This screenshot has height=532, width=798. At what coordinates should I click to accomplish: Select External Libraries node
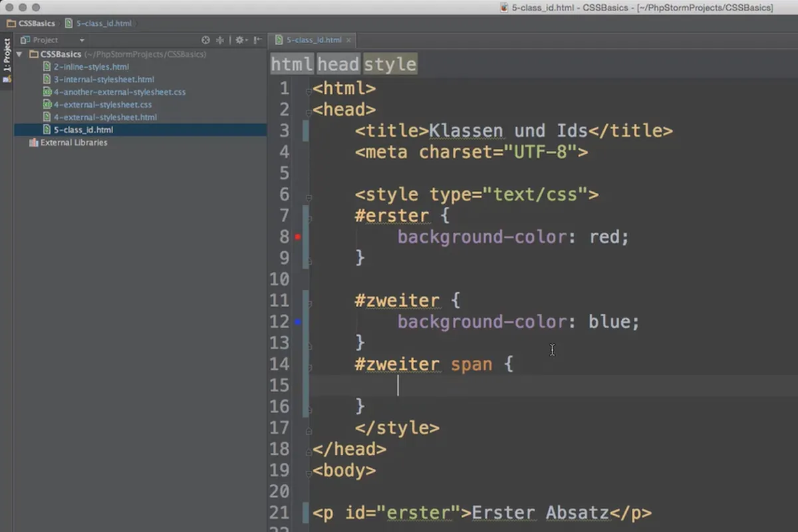(x=73, y=142)
